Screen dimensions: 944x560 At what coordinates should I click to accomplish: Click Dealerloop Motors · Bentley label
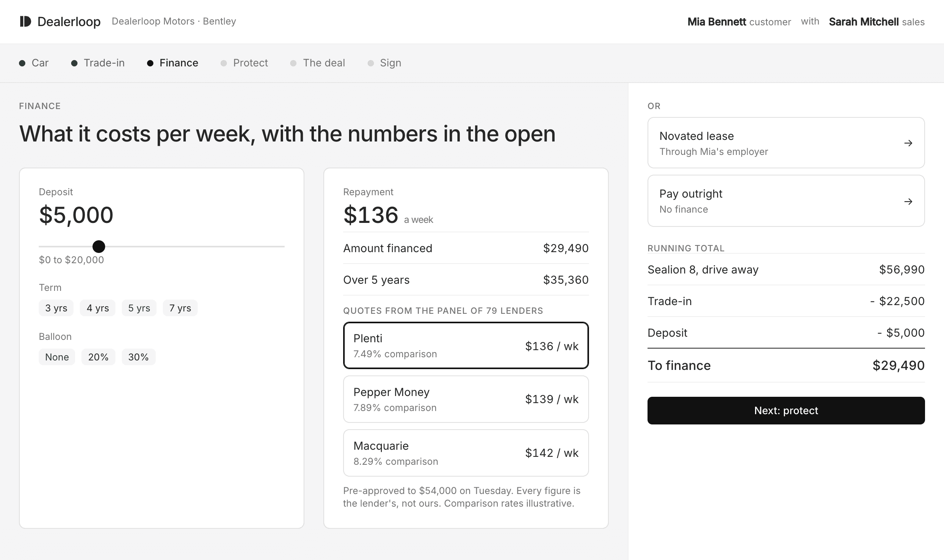pyautogui.click(x=174, y=21)
